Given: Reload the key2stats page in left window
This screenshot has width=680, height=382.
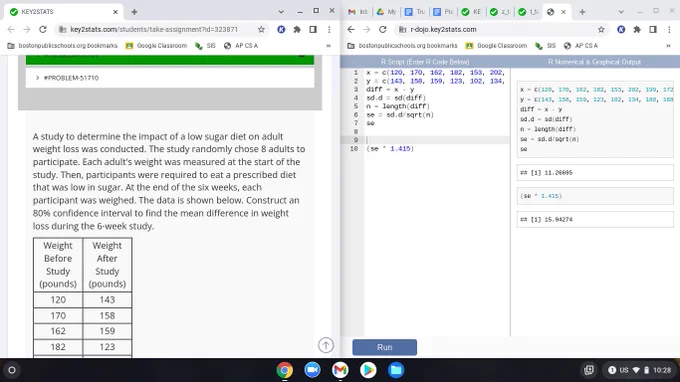Looking at the screenshot, I should click(x=42, y=29).
